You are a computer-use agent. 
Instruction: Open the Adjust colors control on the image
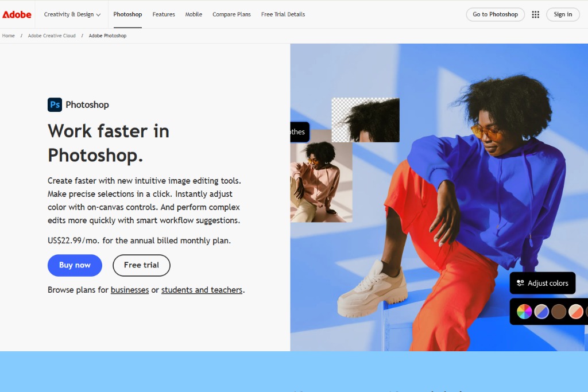click(542, 283)
